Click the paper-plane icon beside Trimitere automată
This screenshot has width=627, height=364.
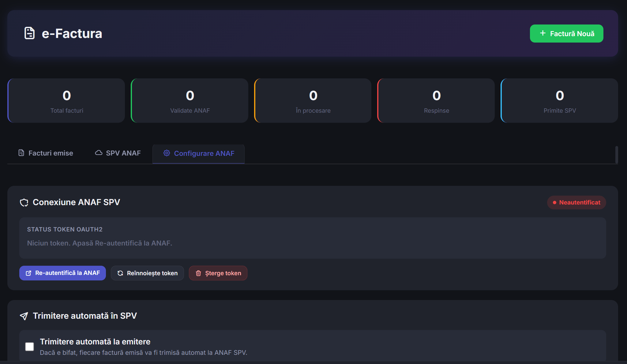[x=24, y=316]
